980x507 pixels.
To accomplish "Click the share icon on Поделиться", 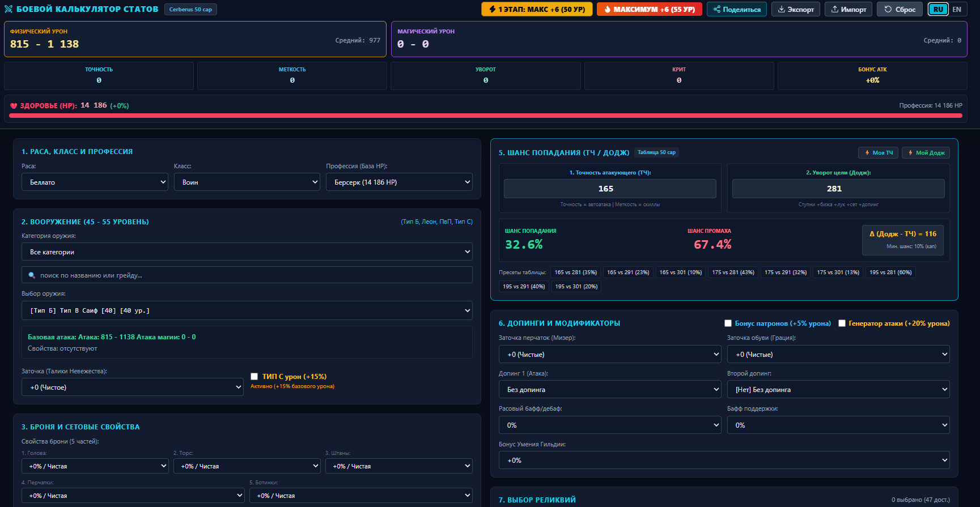I will pos(717,9).
